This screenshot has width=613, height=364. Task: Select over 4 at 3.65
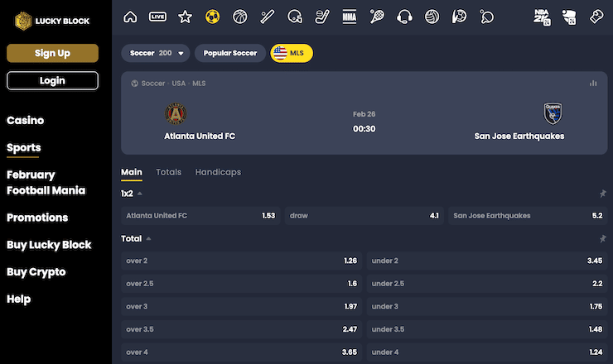tap(242, 352)
